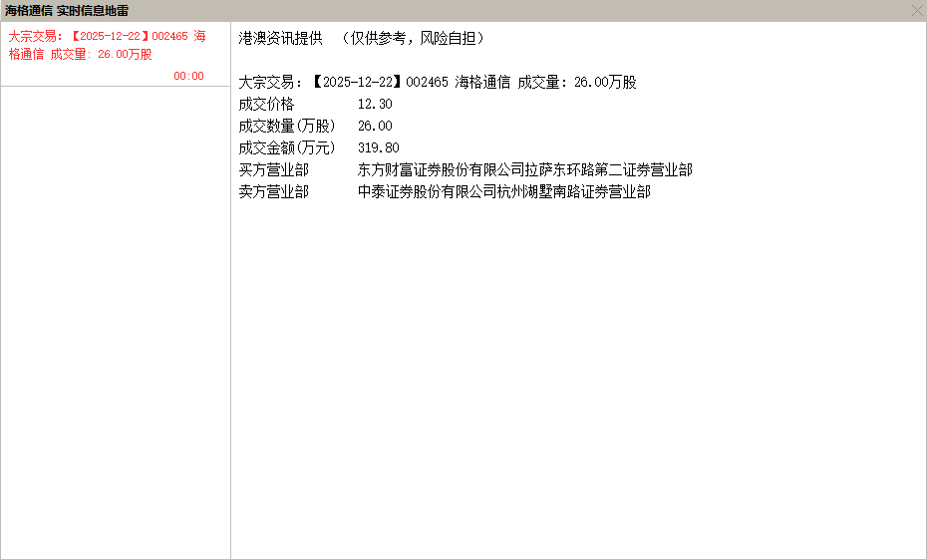The image size is (927, 560).
Task: Click the 成交价格 label
Action: 266,104
